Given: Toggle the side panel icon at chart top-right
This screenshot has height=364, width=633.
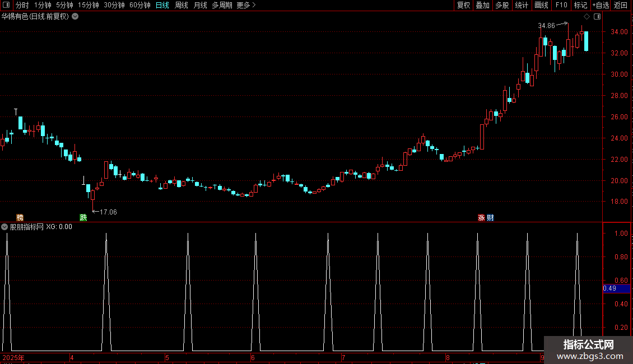Looking at the screenshot, I should 597,17.
